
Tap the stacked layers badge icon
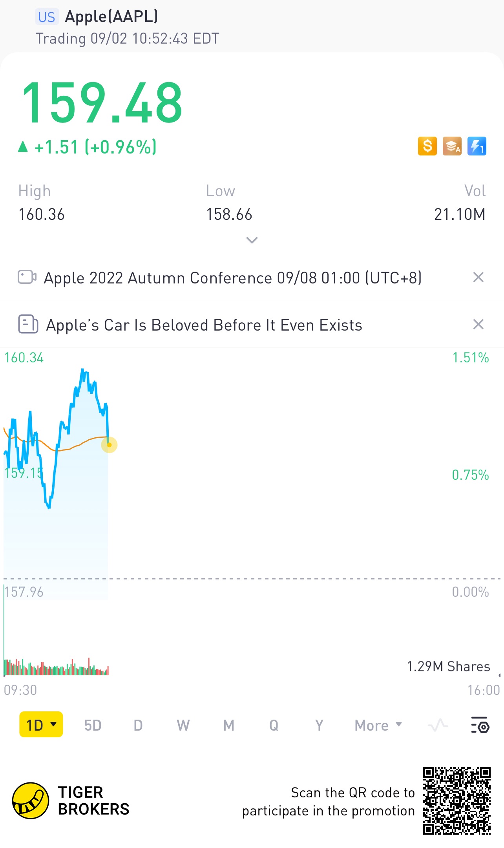452,146
